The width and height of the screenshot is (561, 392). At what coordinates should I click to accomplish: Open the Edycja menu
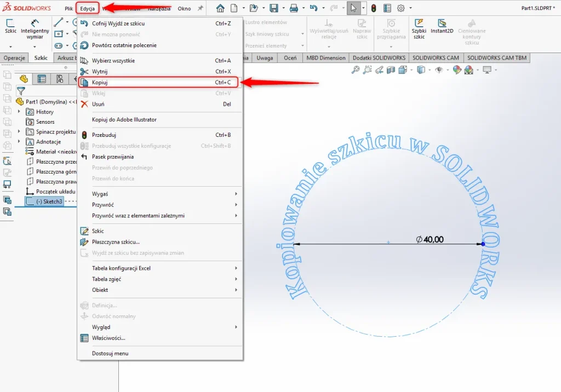87,8
